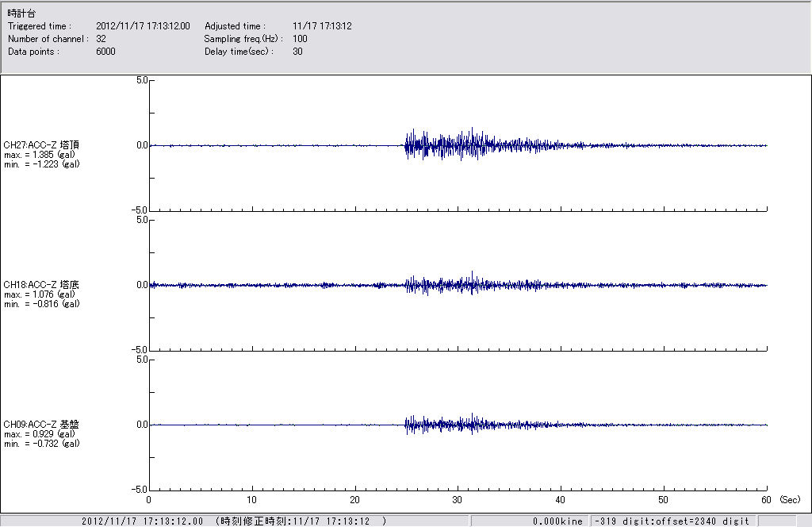Click CH18 max. = 1.076 (gal) reading
This screenshot has width=812, height=527.
point(40,294)
